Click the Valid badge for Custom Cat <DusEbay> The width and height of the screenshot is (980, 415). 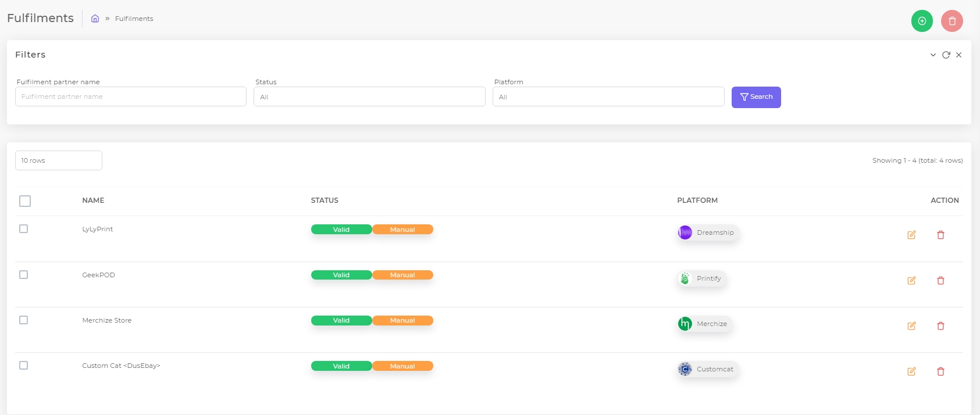tap(341, 366)
